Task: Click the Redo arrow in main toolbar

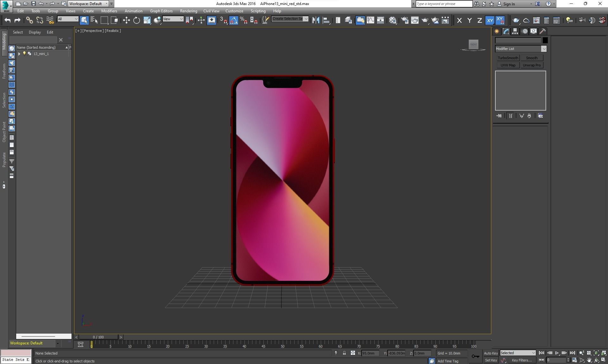Action: 17,20
